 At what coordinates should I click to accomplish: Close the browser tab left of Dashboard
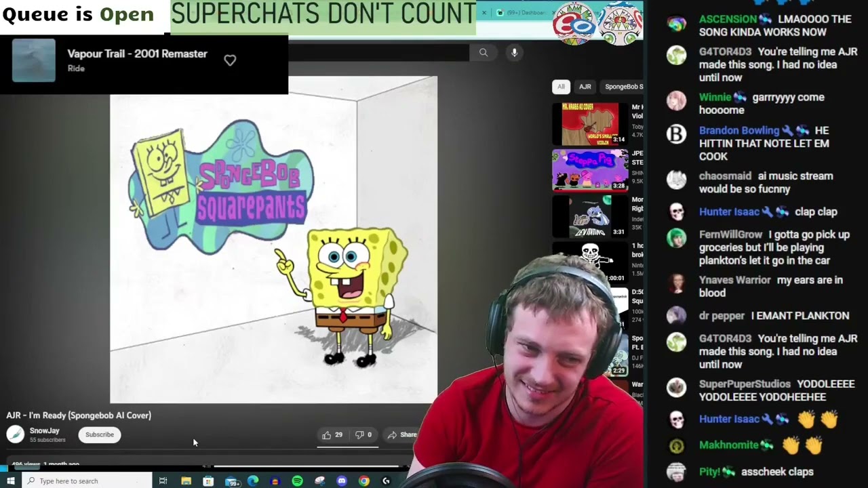tap(484, 12)
